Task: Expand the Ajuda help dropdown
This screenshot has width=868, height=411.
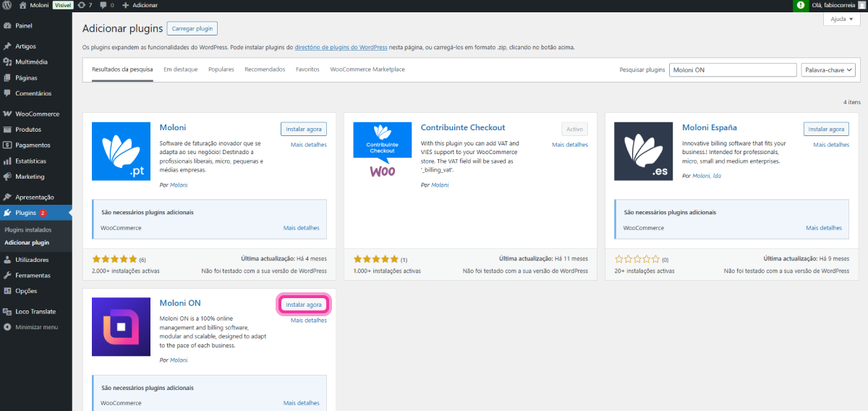Action: (841, 20)
